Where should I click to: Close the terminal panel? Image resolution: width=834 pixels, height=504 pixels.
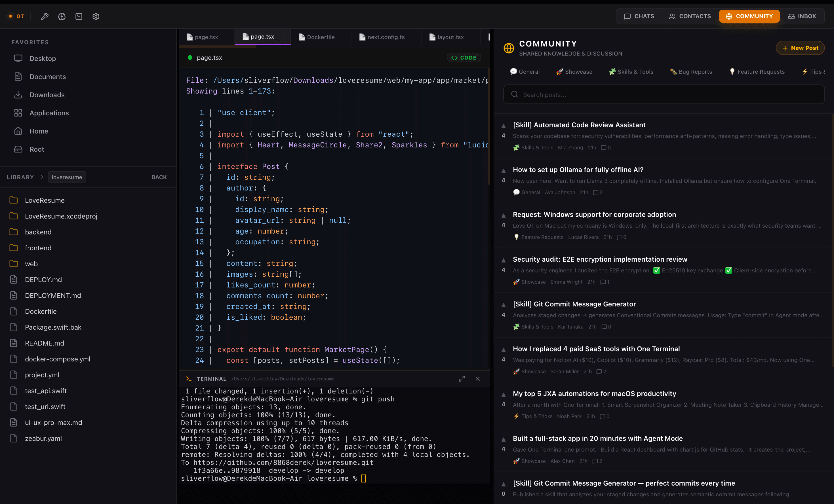478,378
